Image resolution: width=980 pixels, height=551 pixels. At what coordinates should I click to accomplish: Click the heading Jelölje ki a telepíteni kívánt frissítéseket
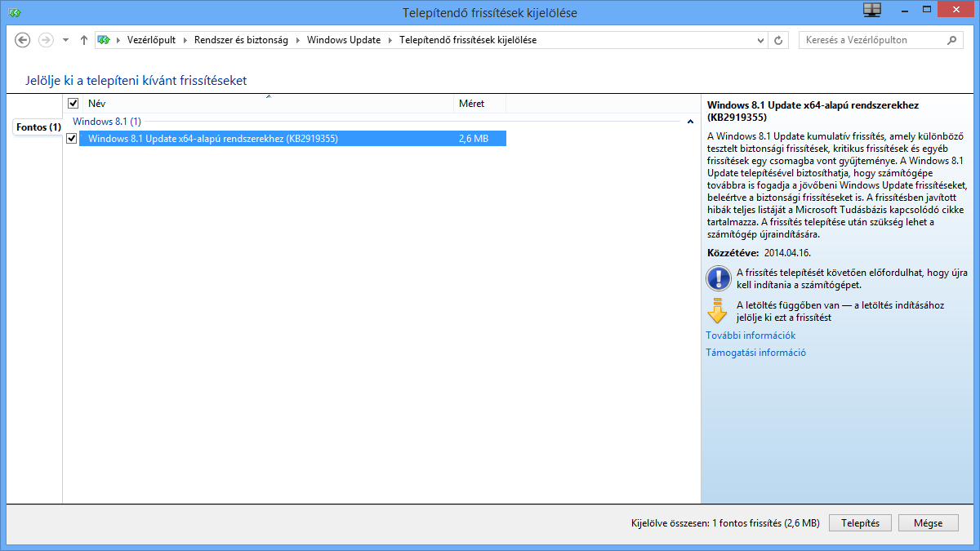click(x=136, y=81)
